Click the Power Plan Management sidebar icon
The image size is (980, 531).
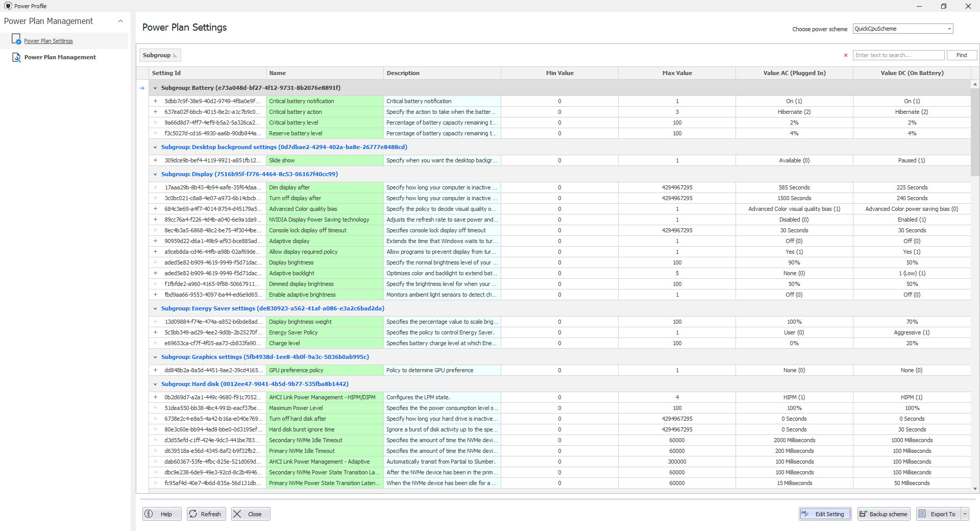[16, 57]
